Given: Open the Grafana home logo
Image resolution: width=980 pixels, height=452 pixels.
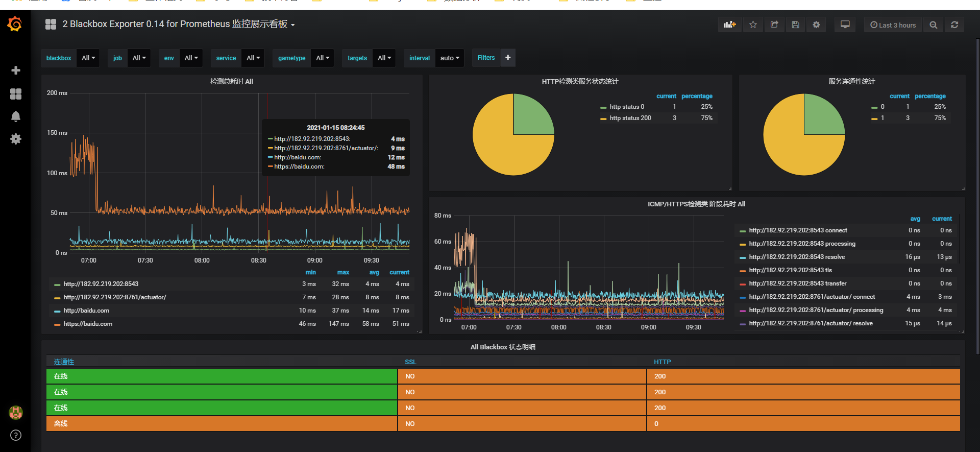Looking at the screenshot, I should [15, 24].
